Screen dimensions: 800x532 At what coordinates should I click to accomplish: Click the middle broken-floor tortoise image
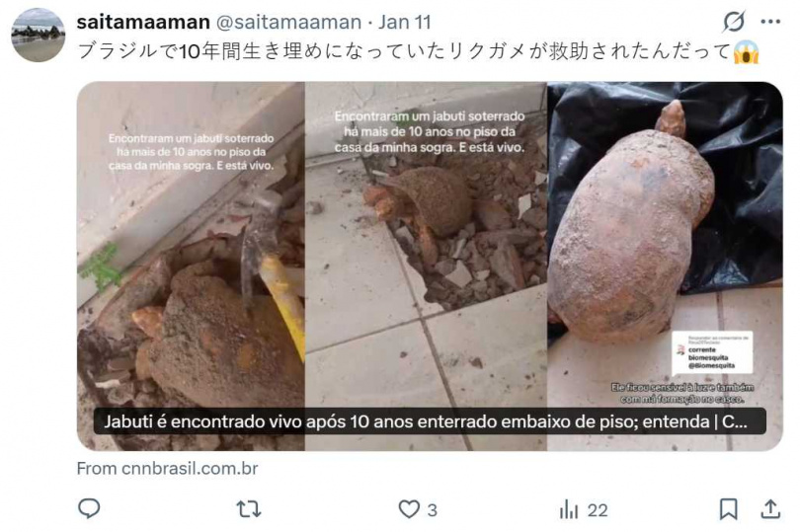(426, 266)
